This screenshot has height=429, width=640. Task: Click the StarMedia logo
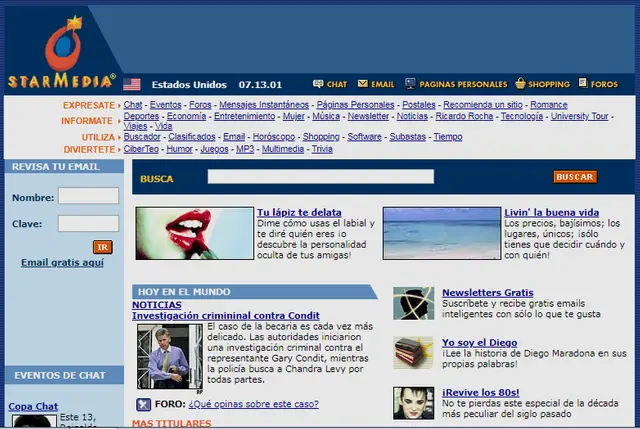pyautogui.click(x=62, y=51)
